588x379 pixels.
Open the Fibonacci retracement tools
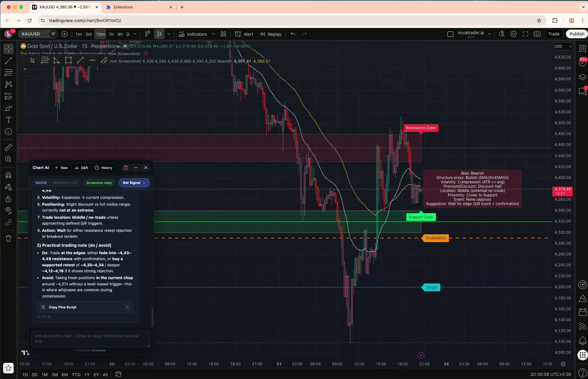click(x=8, y=73)
